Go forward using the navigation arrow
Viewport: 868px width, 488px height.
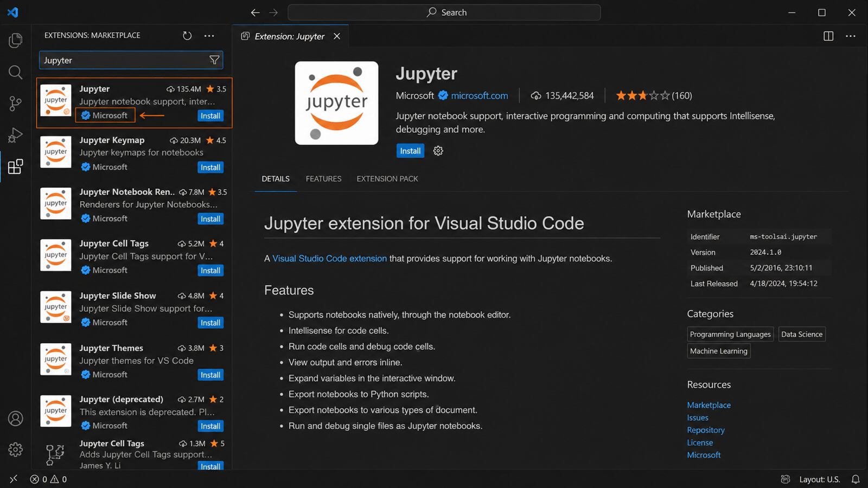tap(273, 12)
